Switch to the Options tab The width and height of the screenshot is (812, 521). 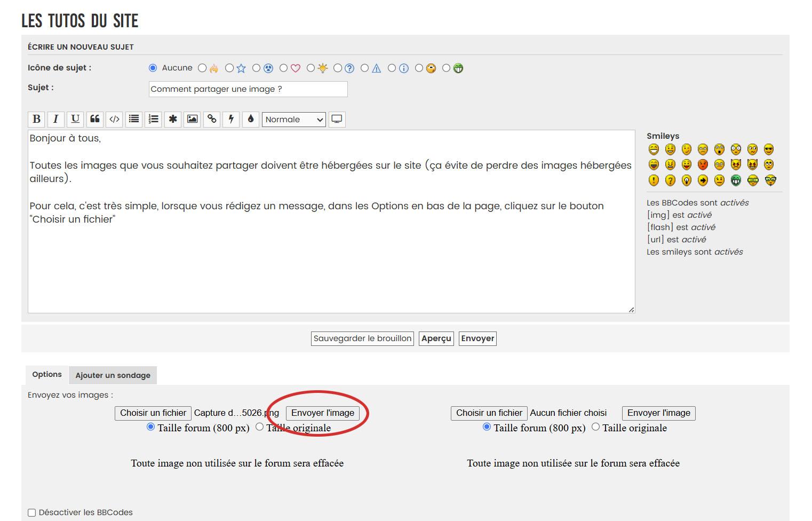[47, 375]
